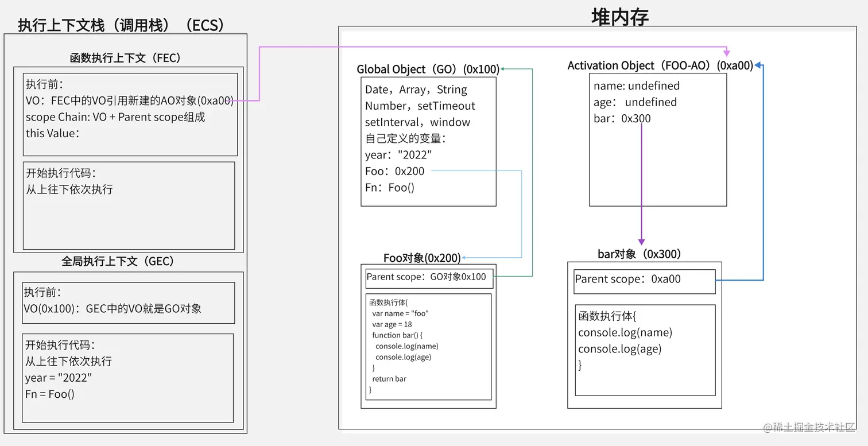
Task: Click Parent scope: GO对象0x100 in Foo对象
Action: 428,277
